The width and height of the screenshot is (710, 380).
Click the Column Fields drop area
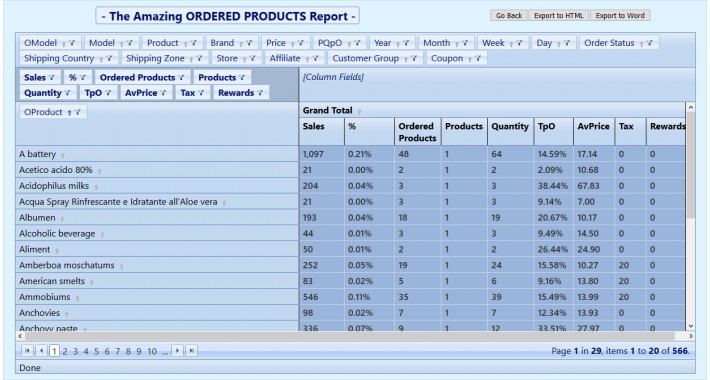(497, 85)
